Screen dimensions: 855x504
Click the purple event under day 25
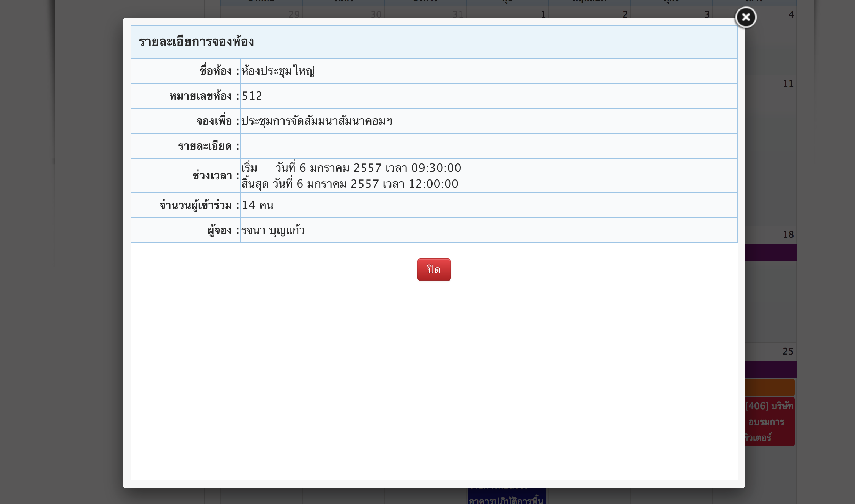[x=771, y=369]
